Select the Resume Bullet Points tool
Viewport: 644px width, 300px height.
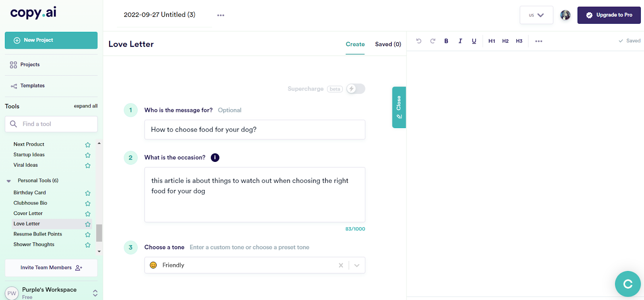click(38, 234)
